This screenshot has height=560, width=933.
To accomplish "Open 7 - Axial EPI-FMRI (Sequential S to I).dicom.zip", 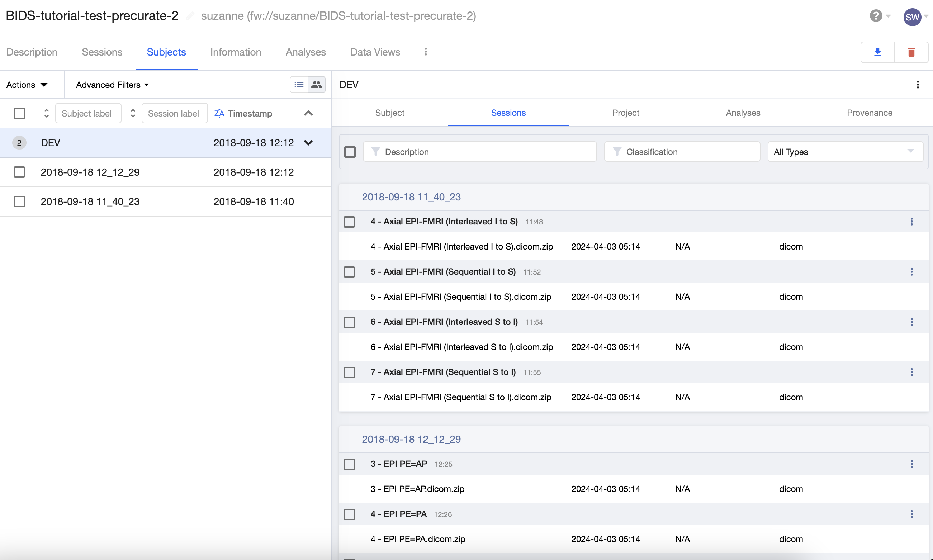I will pos(461,397).
